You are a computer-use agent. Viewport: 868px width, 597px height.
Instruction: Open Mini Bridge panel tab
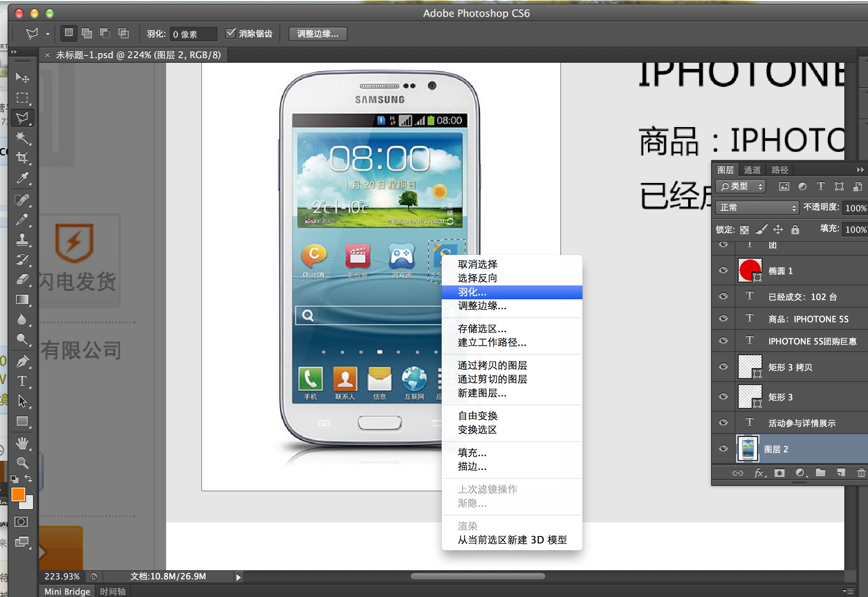coord(67,591)
